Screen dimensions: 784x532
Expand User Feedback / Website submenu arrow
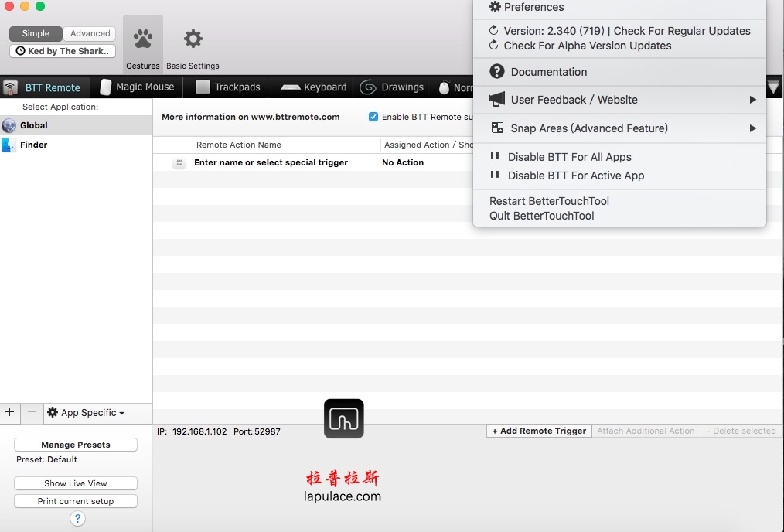(752, 100)
